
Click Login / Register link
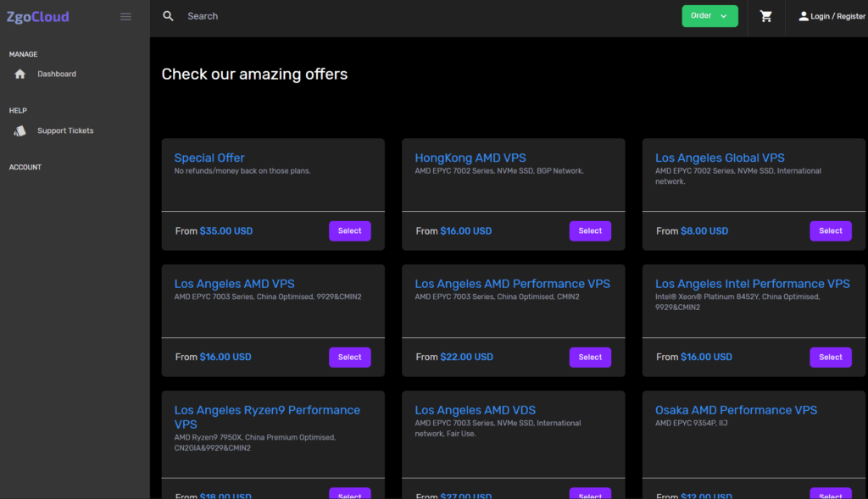tap(837, 16)
